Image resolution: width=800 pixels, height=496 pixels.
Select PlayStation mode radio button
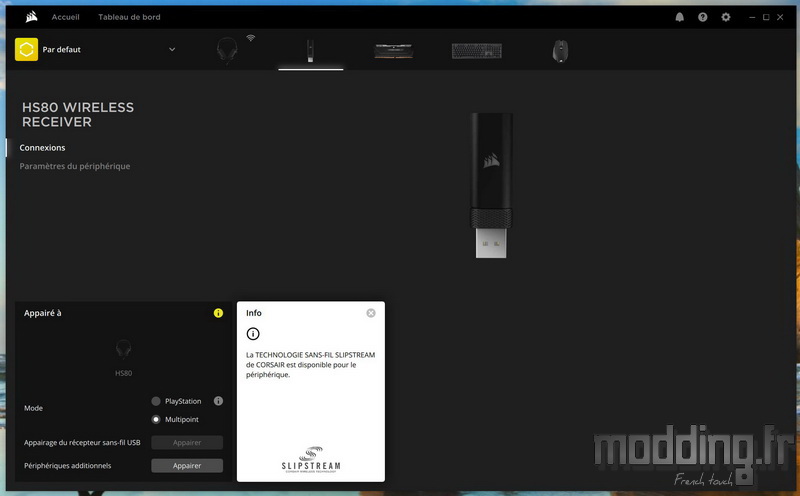(156, 401)
